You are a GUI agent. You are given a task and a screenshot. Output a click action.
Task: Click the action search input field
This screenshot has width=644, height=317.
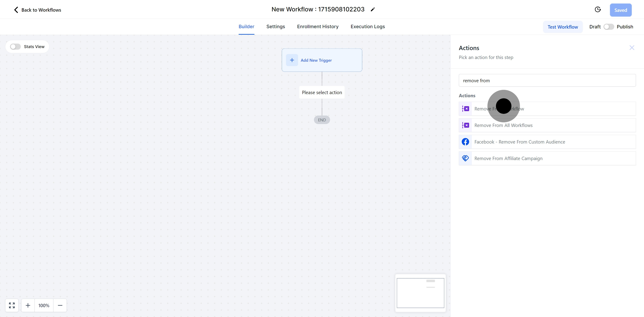pos(547,80)
